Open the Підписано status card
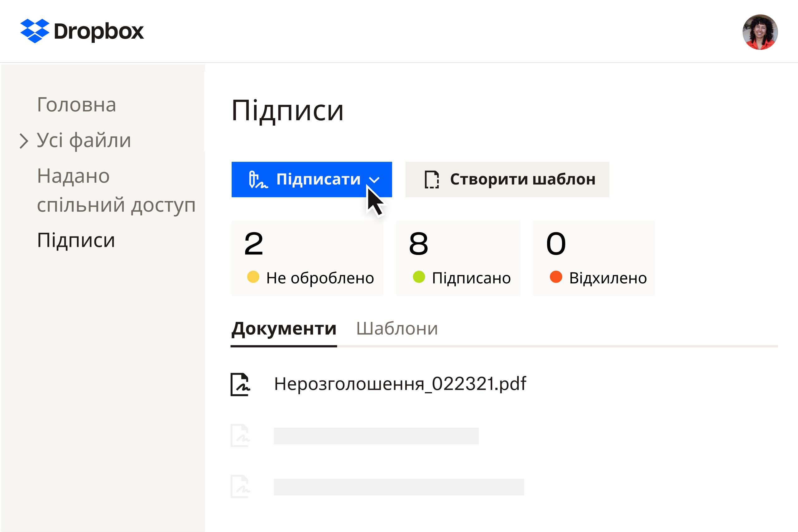Image resolution: width=798 pixels, height=532 pixels. [x=458, y=258]
